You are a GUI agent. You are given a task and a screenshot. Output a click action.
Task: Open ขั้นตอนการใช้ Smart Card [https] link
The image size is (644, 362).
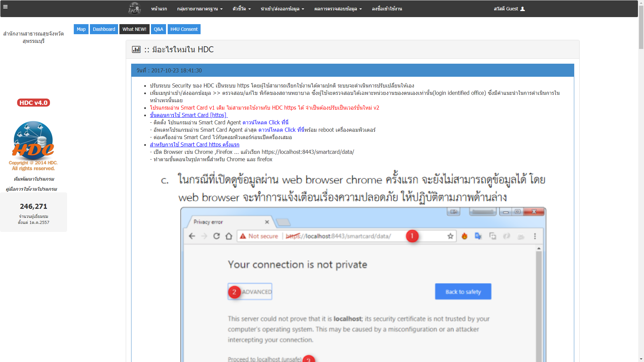[188, 115]
